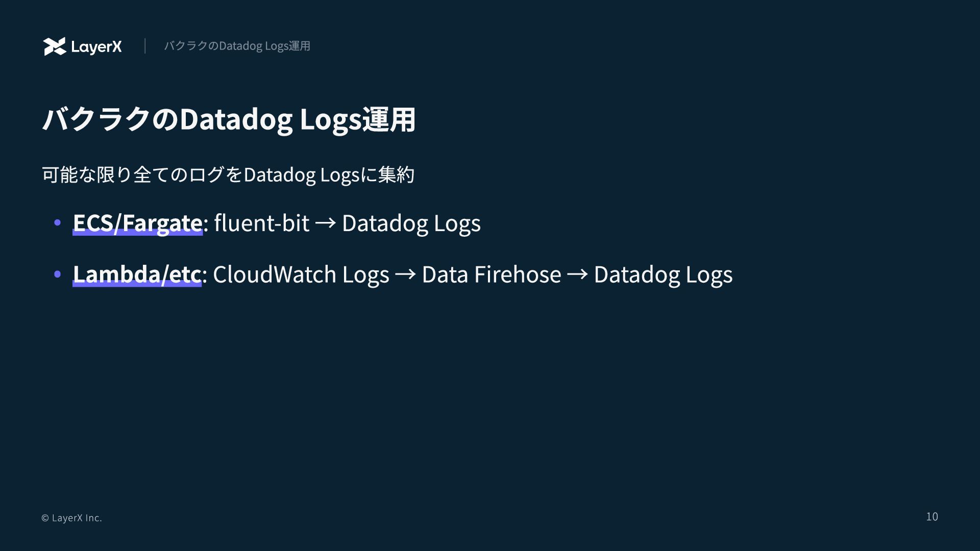
Task: Select the large slide title heading
Action: (x=229, y=119)
